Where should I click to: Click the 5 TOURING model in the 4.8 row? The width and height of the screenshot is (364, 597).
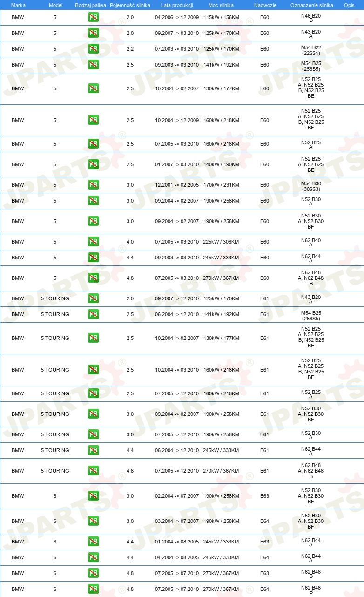[55, 471]
